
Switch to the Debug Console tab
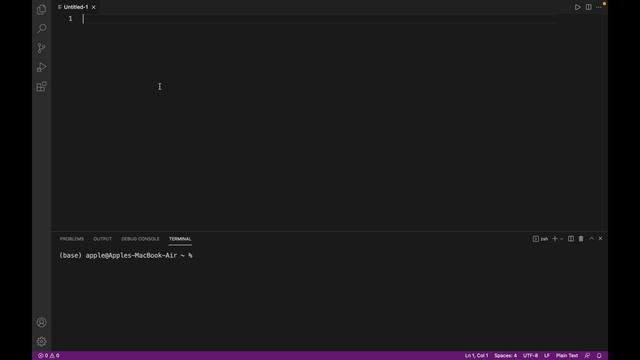tap(140, 239)
